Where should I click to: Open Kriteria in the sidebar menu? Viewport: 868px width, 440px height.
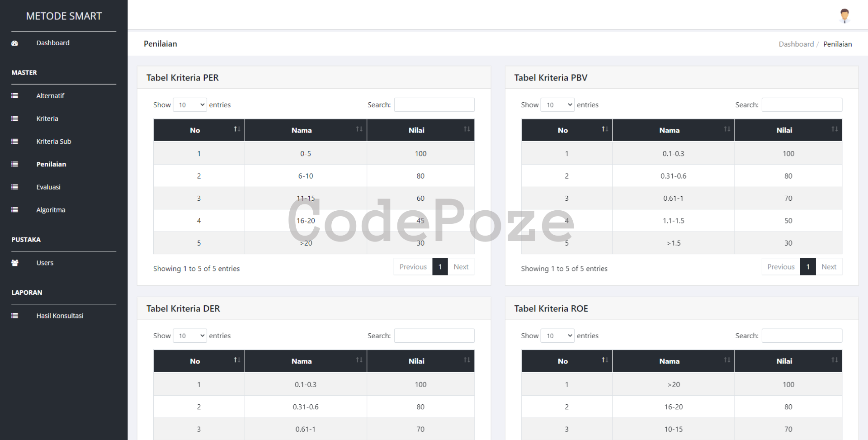(x=47, y=118)
